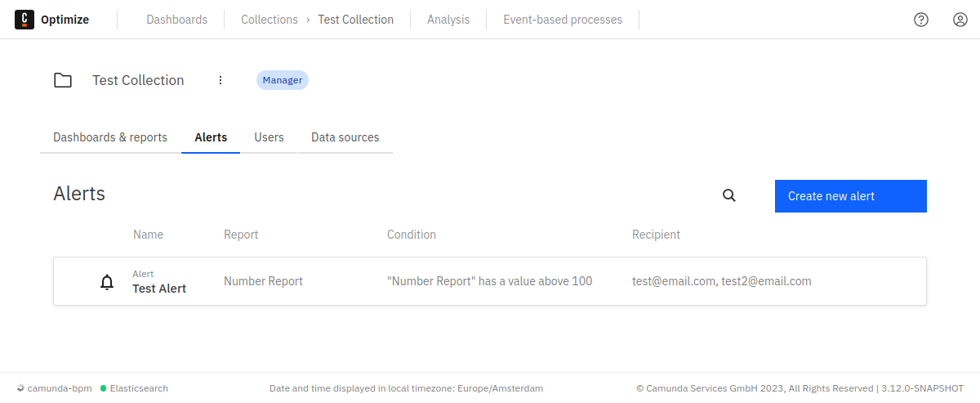
Task: Open the user account icon
Action: 960,20
